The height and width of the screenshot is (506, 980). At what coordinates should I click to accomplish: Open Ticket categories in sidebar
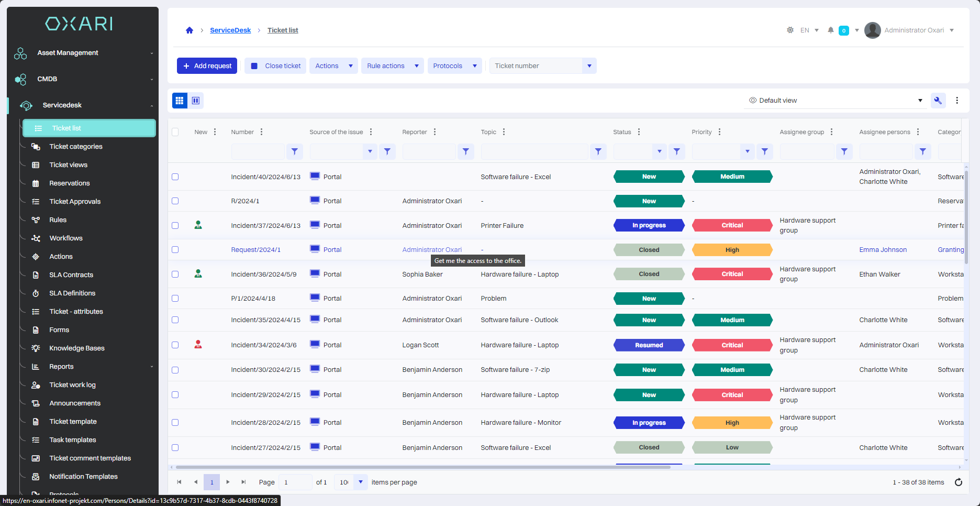pos(76,147)
